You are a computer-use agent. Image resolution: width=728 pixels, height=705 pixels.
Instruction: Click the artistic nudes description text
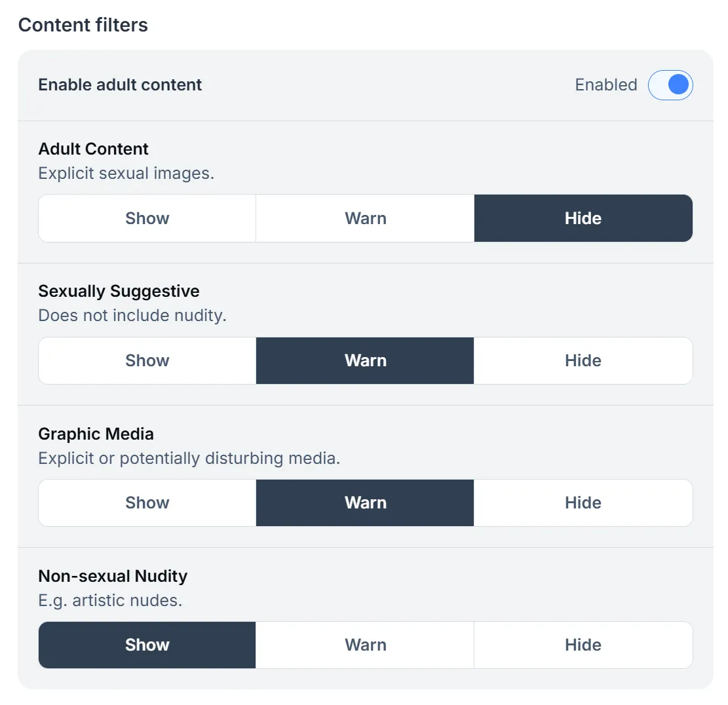pos(110,600)
